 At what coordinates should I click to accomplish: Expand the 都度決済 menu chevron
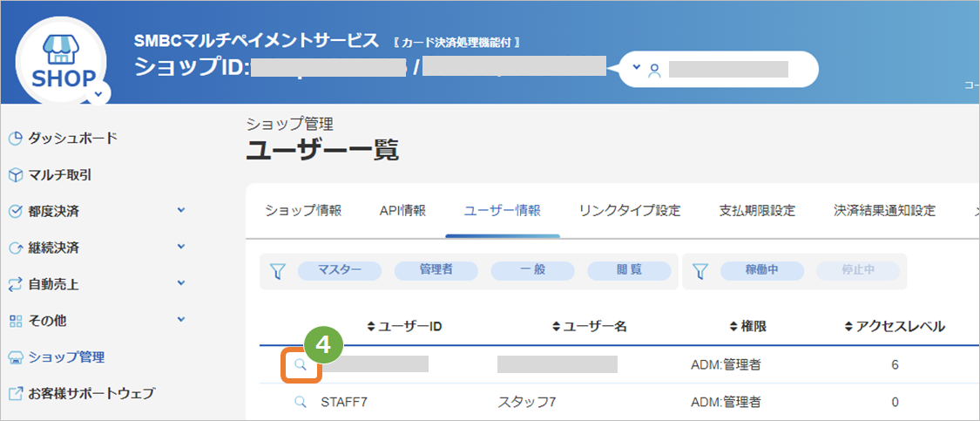click(x=181, y=211)
